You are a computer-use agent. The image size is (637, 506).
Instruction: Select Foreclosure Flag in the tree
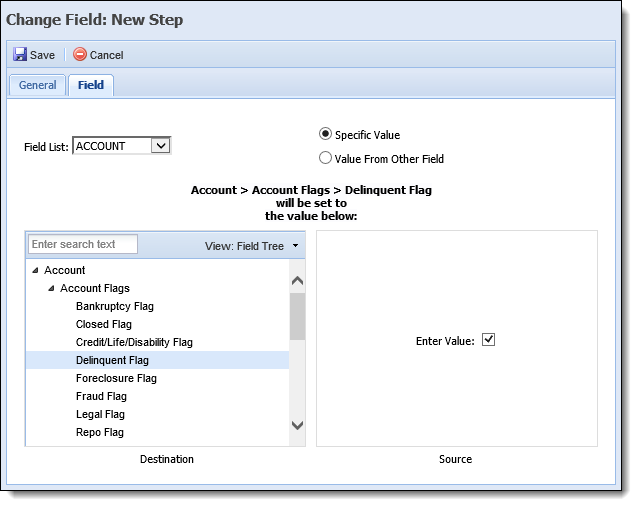click(116, 378)
